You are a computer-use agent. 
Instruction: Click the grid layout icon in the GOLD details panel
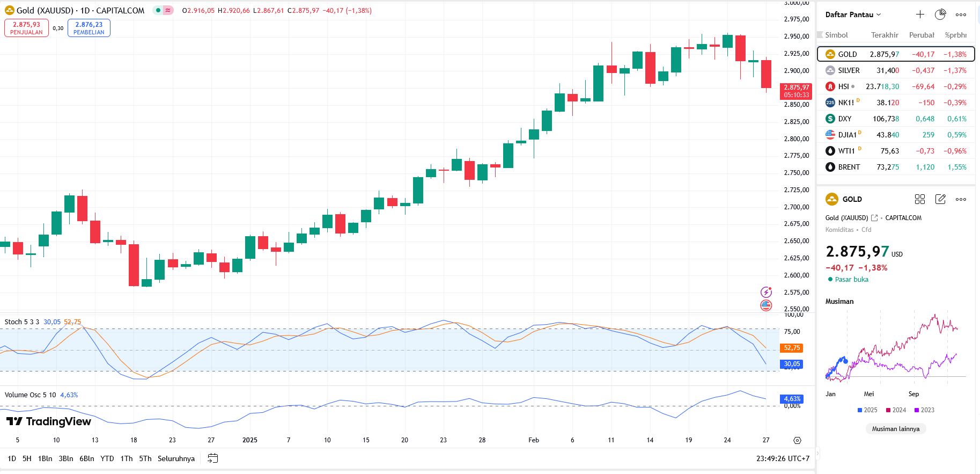[x=920, y=199]
